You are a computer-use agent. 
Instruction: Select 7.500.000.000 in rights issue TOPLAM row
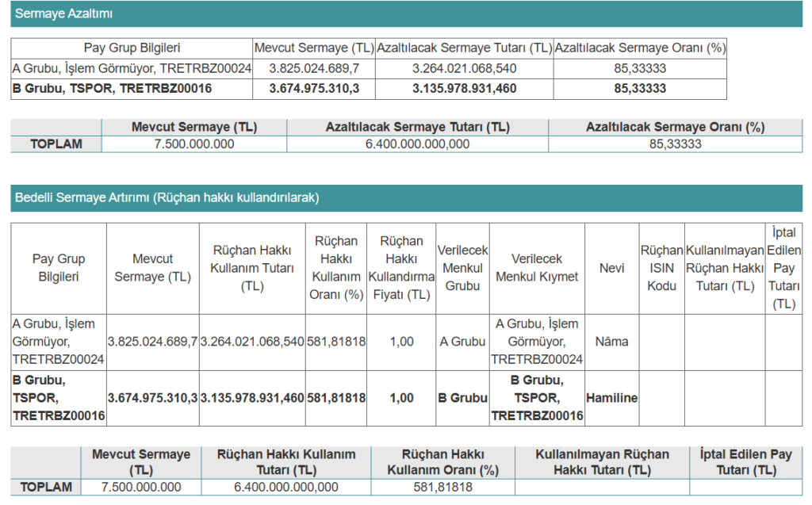141,488
